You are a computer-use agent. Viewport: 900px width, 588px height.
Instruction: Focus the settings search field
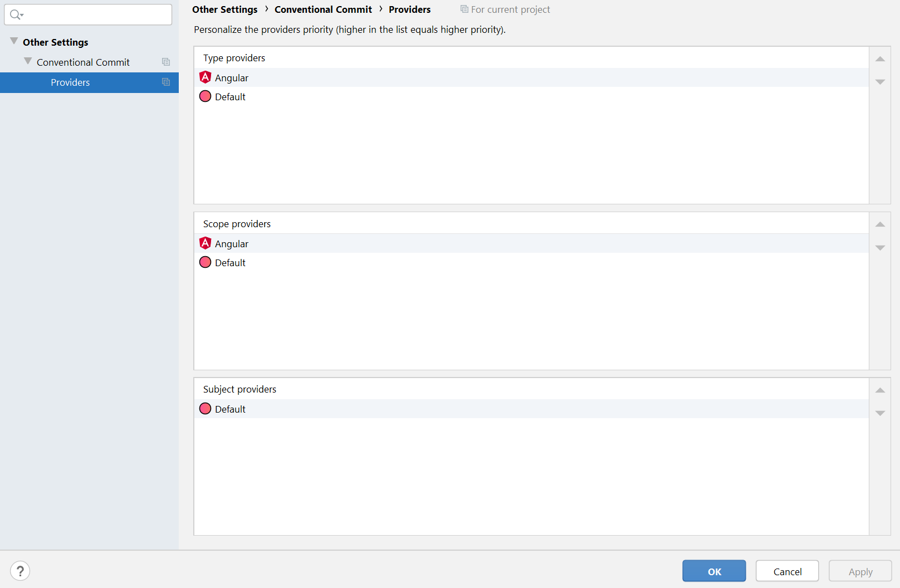pyautogui.click(x=95, y=15)
